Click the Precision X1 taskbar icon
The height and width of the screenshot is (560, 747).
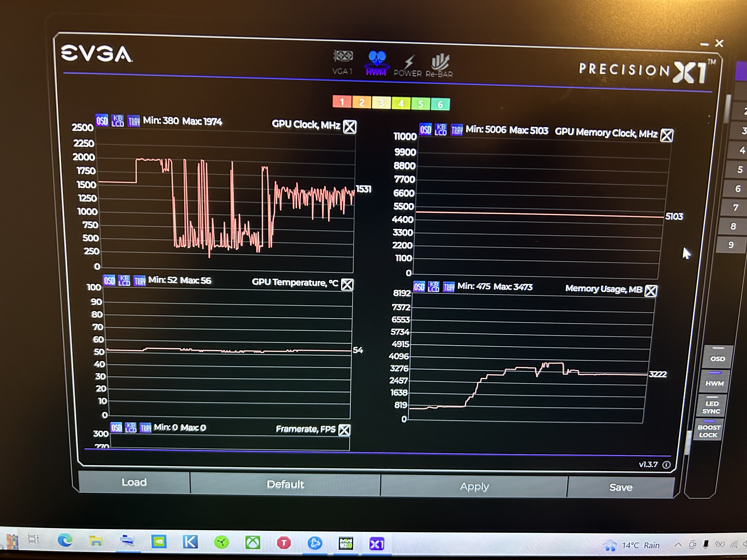tap(376, 544)
